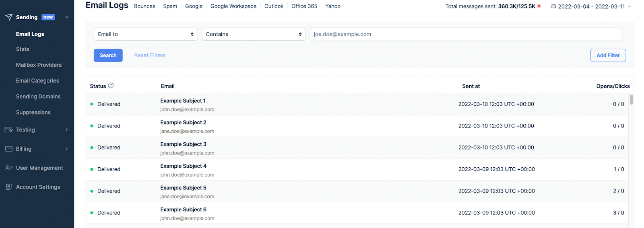Image resolution: width=644 pixels, height=228 pixels.
Task: Click the Account Settings document icon
Action: 9,187
